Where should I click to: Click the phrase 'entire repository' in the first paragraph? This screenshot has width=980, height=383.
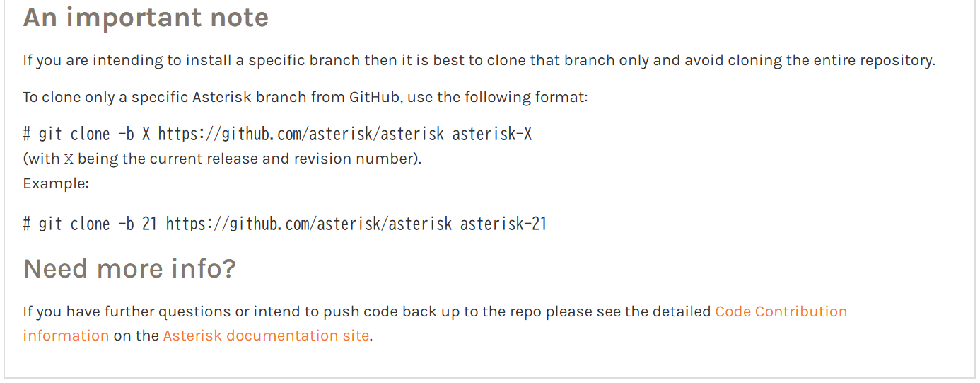point(876,60)
